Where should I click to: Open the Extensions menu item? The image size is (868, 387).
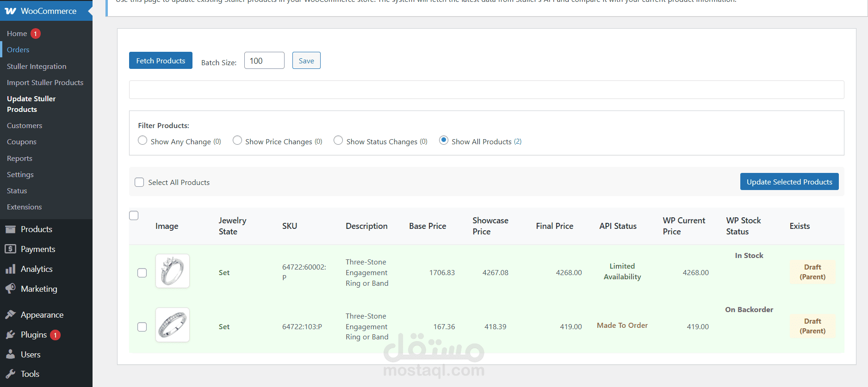pyautogui.click(x=25, y=207)
